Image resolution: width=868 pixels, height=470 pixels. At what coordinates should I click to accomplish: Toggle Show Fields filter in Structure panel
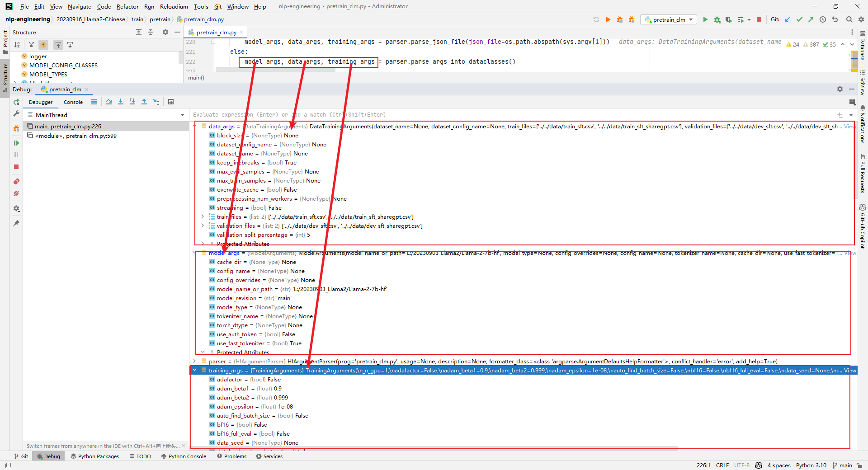click(43, 45)
